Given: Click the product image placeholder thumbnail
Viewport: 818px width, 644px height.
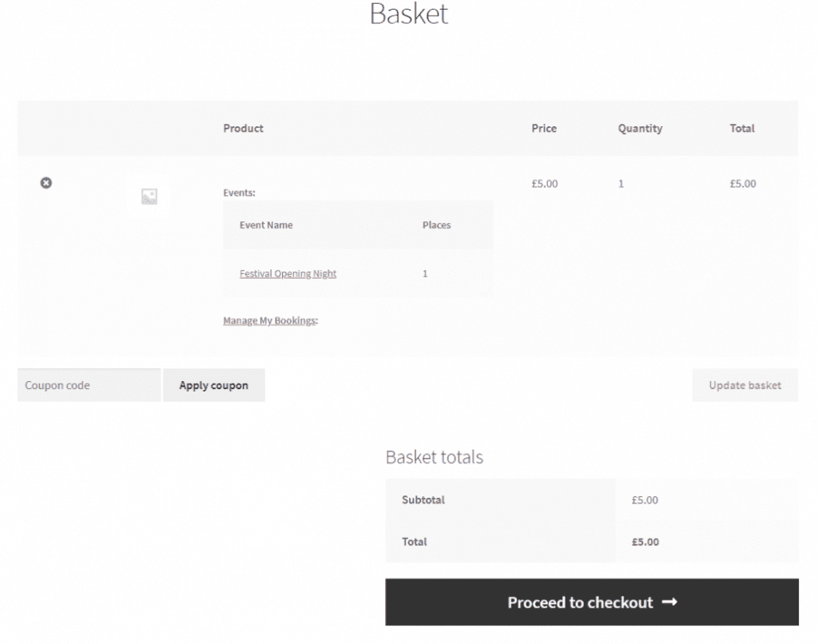Looking at the screenshot, I should tap(149, 197).
